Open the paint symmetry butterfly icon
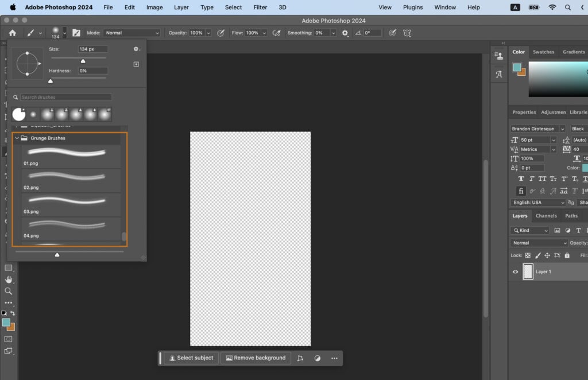588x380 pixels. click(407, 33)
